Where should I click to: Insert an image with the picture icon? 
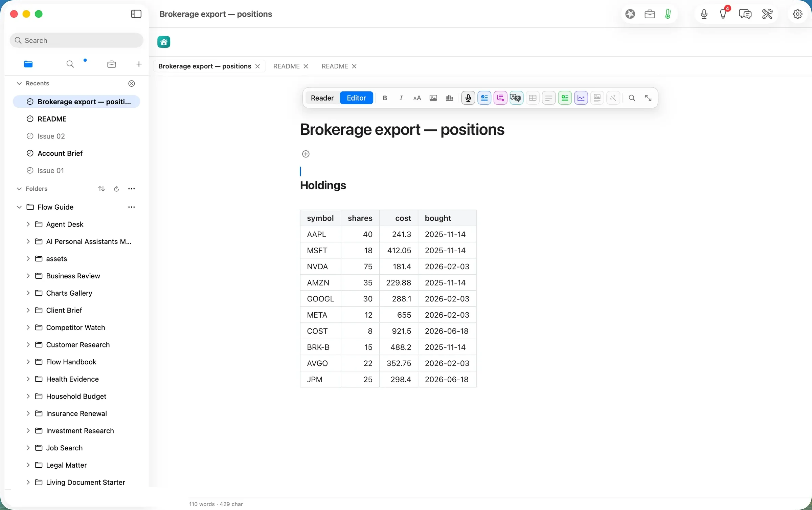coord(433,98)
